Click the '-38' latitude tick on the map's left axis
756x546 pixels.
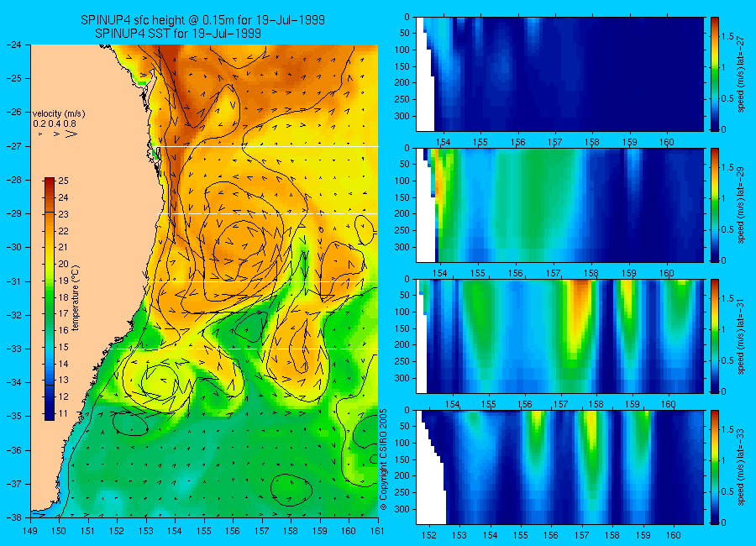tap(14, 517)
